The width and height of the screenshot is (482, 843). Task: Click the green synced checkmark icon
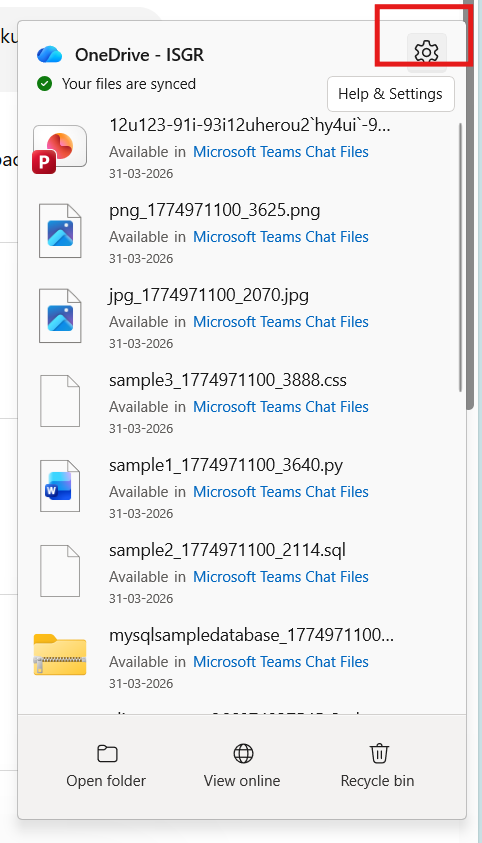point(45,84)
